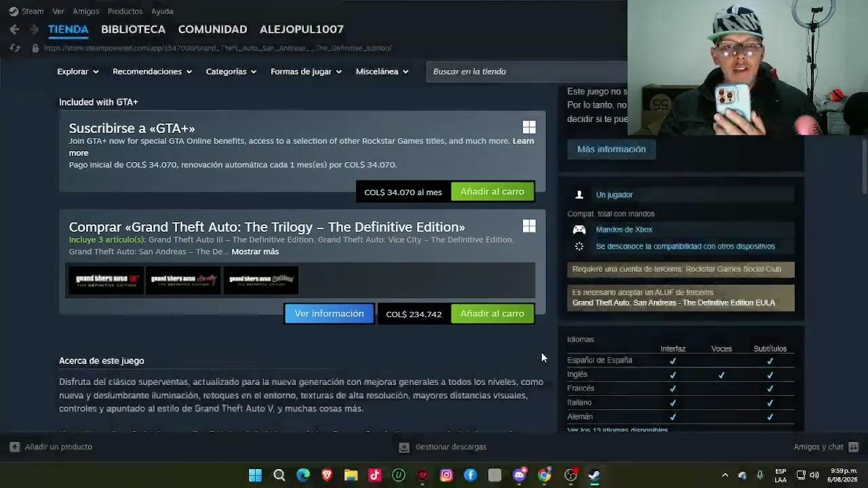This screenshot has height=488, width=868.
Task: Open the San Andreas Definitive Edition EULA link
Action: [x=673, y=303]
